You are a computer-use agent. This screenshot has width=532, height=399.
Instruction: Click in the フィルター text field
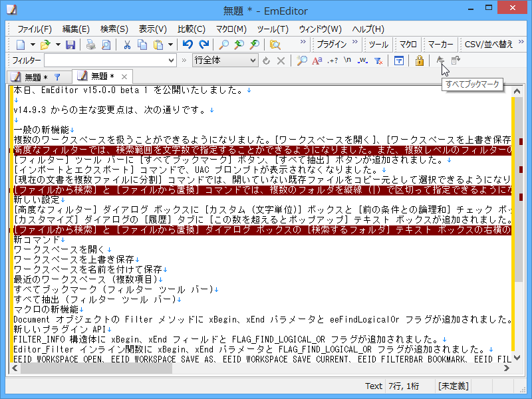106,61
